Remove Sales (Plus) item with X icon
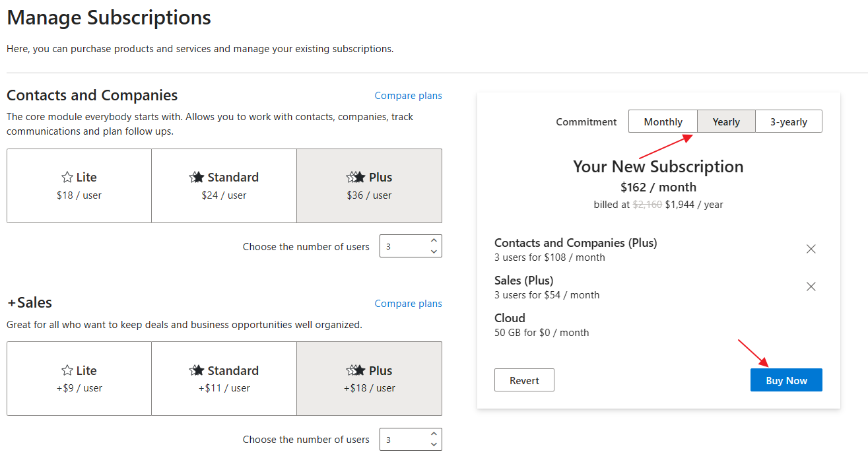The height and width of the screenshot is (472, 868). (x=811, y=287)
